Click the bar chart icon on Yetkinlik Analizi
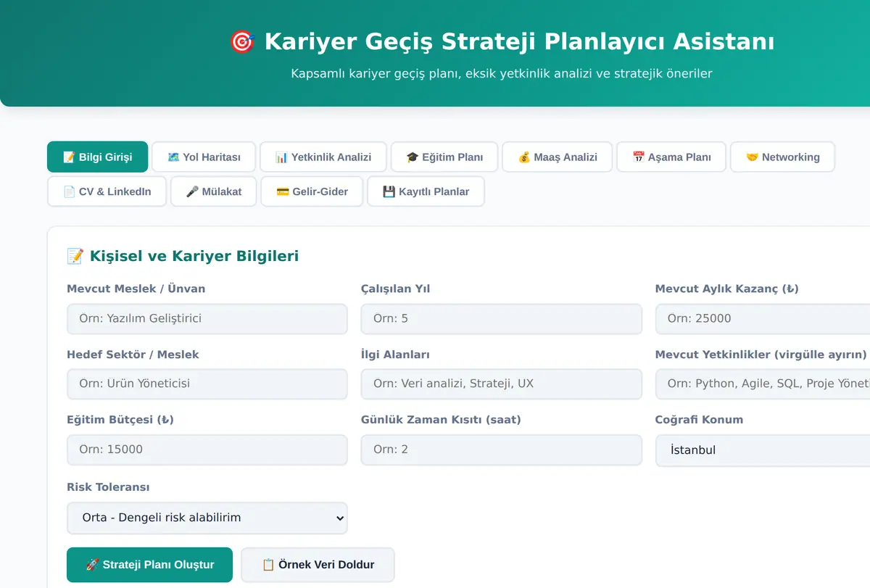This screenshot has height=588, width=870. pyautogui.click(x=281, y=157)
